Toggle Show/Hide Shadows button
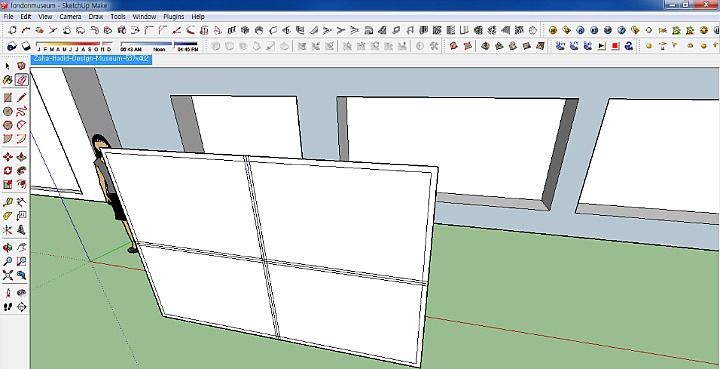The image size is (720, 369). (x=27, y=46)
